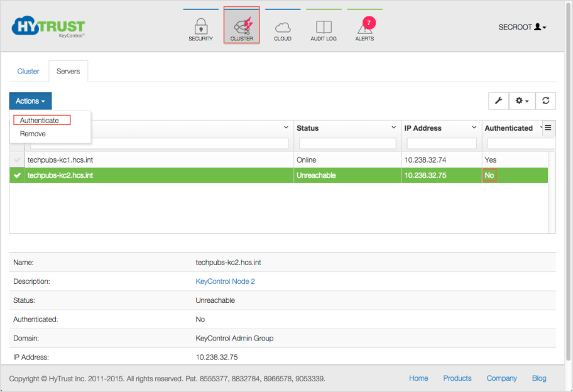Open the Products footer link
Screen dimensions: 573x392
point(457,378)
